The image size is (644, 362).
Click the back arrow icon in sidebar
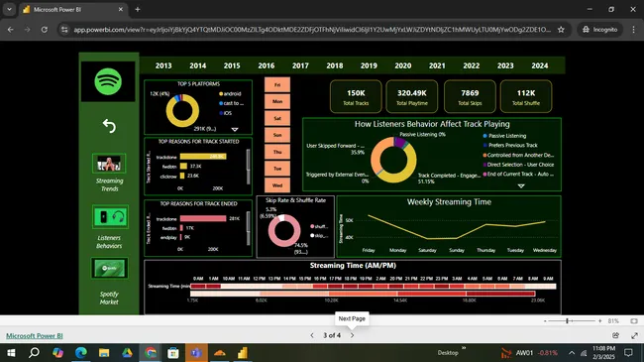point(109,126)
